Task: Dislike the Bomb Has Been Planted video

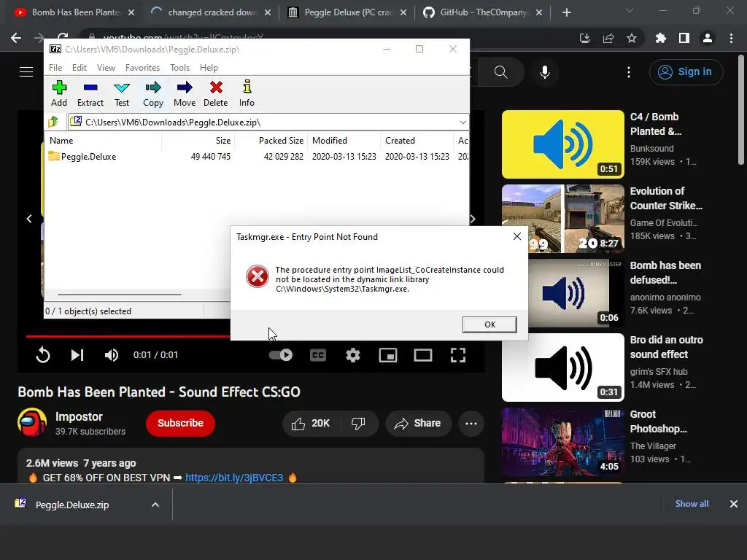Action: tap(358, 424)
